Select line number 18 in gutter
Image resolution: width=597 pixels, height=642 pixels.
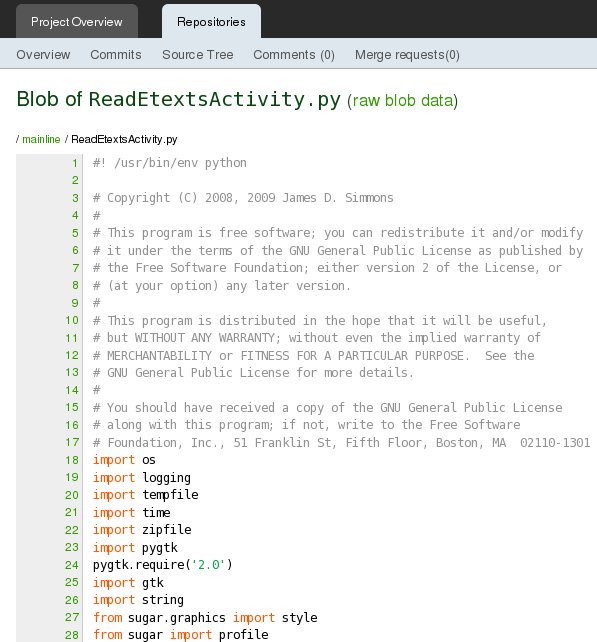tap(72, 460)
